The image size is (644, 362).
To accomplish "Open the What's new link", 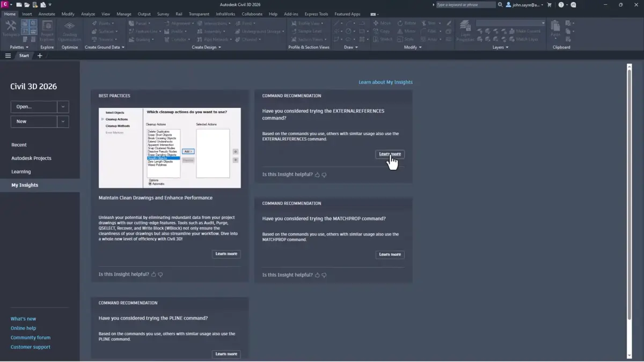I will pos(23,319).
